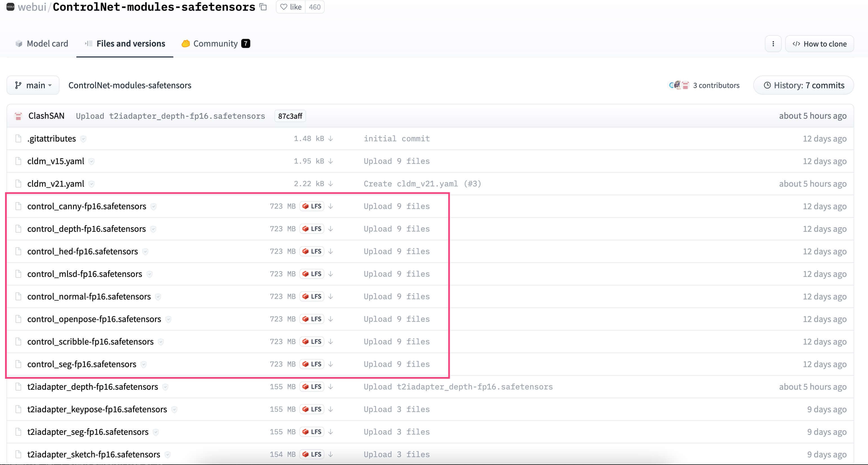
Task: Open History: 7 commits button
Action: (x=803, y=85)
